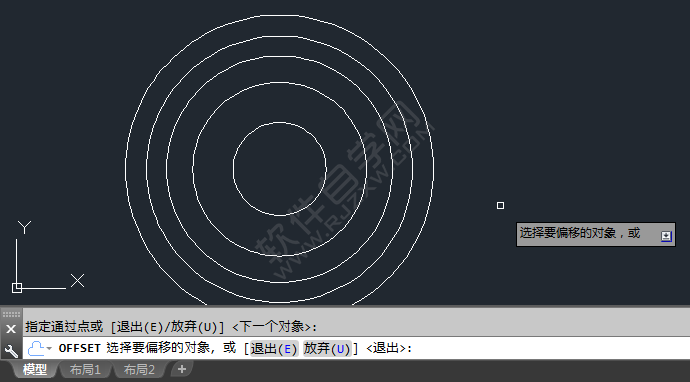Image resolution: width=690 pixels, height=382 pixels.
Task: Click the UCS origin square icon
Action: (17, 288)
